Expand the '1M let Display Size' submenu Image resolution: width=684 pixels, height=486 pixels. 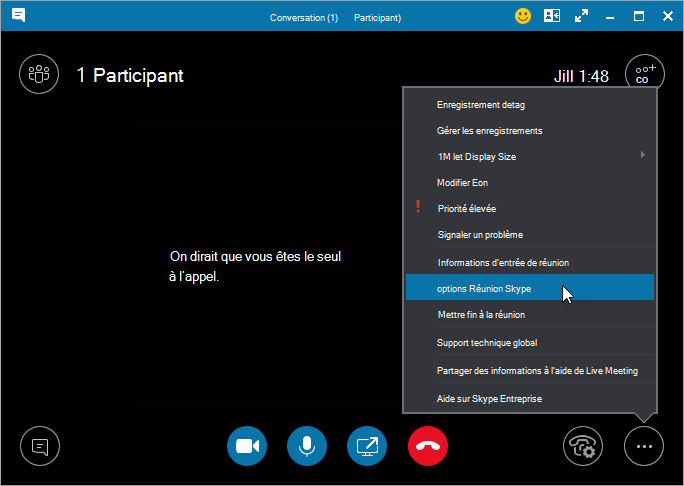530,157
